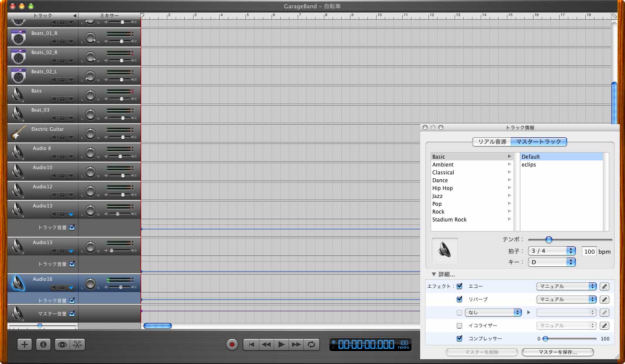The image size is (625, 364).
Task: Mute the Bass track
Action: (54, 99)
